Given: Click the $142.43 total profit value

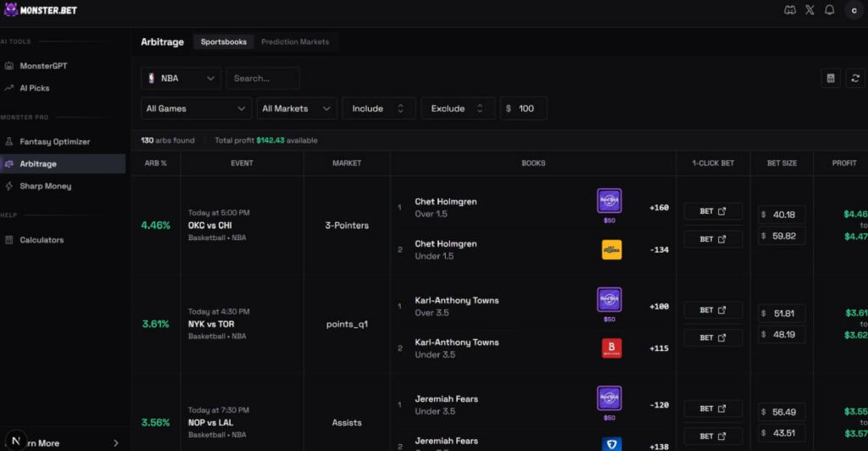Looking at the screenshot, I should coord(270,141).
